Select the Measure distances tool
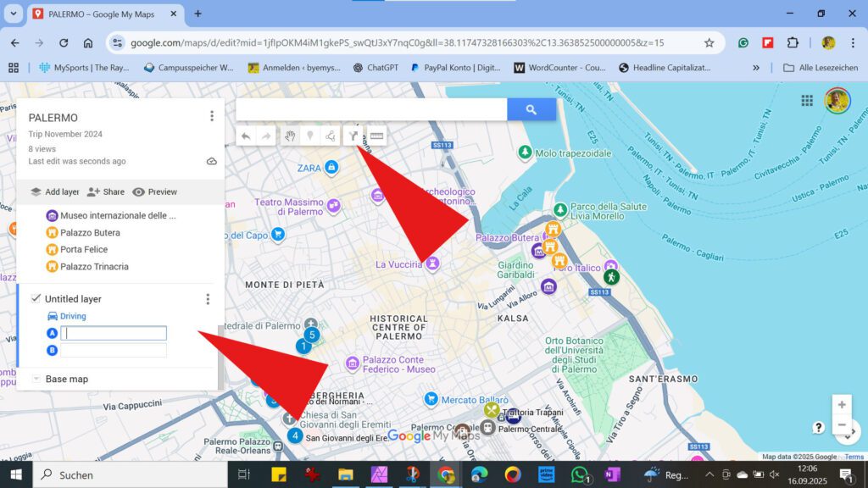Screen dimensions: 868x488 376,136
